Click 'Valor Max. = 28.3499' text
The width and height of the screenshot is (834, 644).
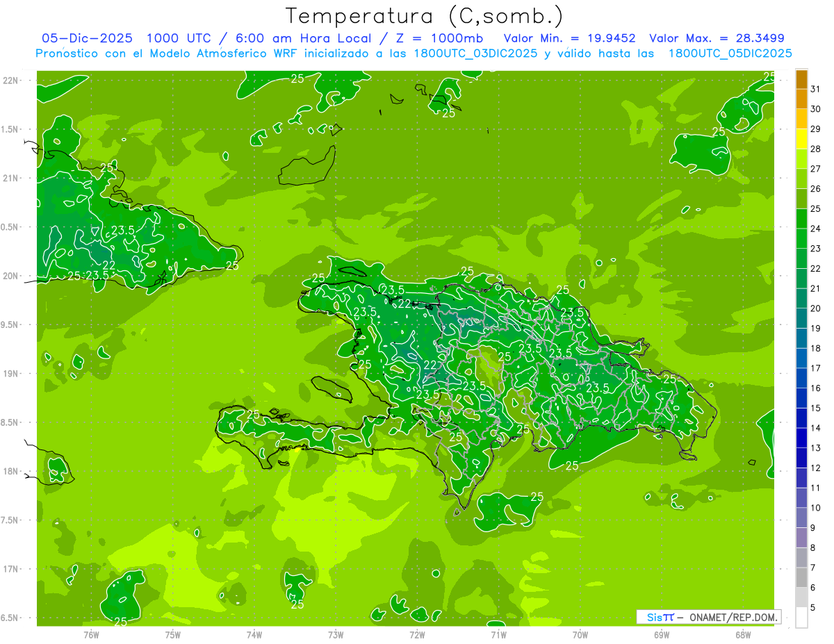(717, 38)
